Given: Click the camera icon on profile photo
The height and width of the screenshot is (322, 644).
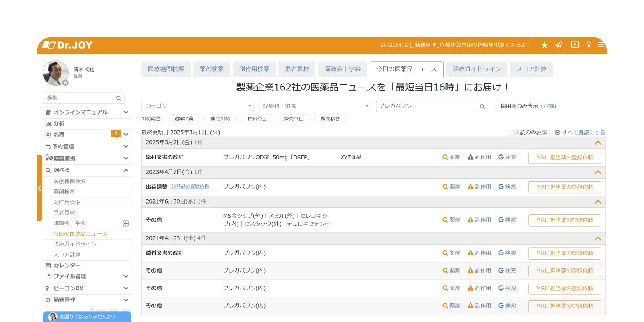Looking at the screenshot, I should (66, 83).
